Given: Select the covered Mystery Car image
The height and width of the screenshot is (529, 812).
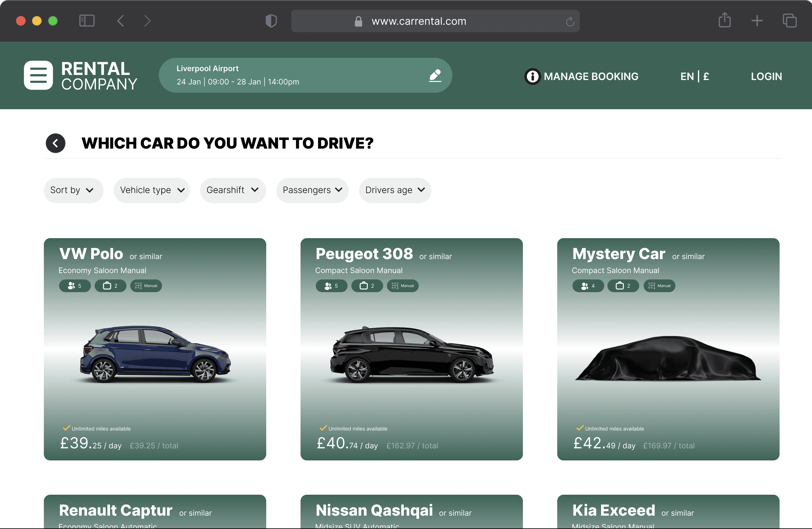Looking at the screenshot, I should pos(668,358).
